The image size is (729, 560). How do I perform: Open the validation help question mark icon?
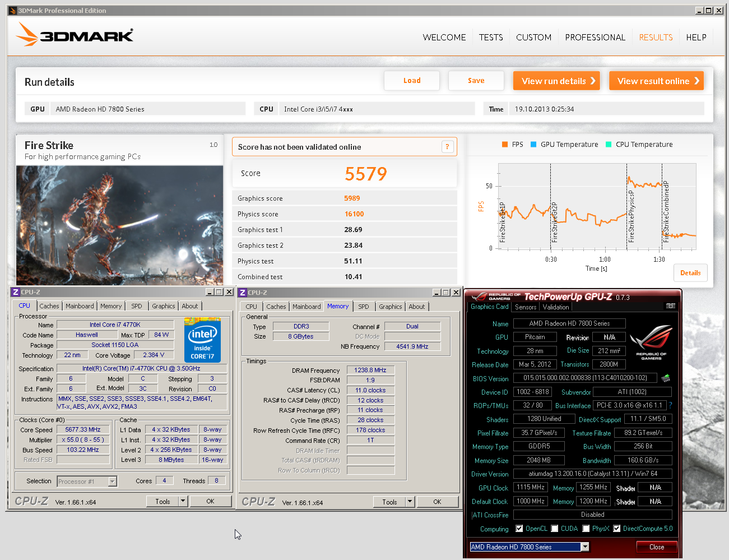[x=447, y=147]
